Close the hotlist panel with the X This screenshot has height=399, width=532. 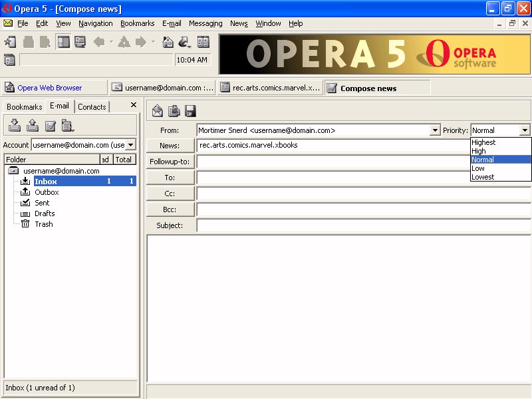click(x=134, y=105)
